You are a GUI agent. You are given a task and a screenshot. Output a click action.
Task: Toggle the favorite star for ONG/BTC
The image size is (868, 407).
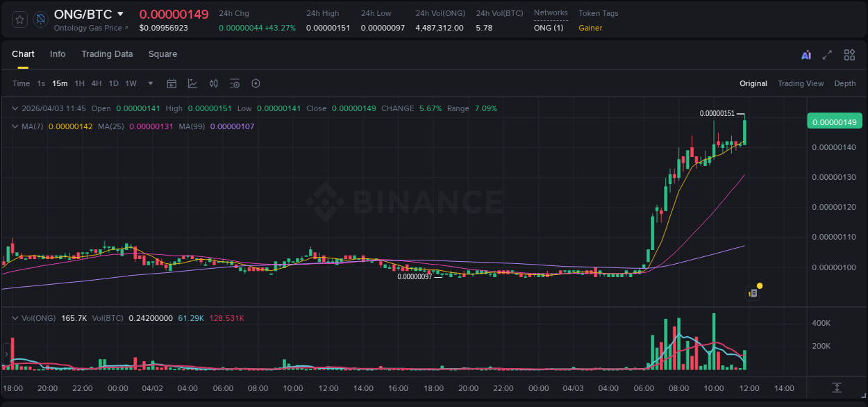19,19
